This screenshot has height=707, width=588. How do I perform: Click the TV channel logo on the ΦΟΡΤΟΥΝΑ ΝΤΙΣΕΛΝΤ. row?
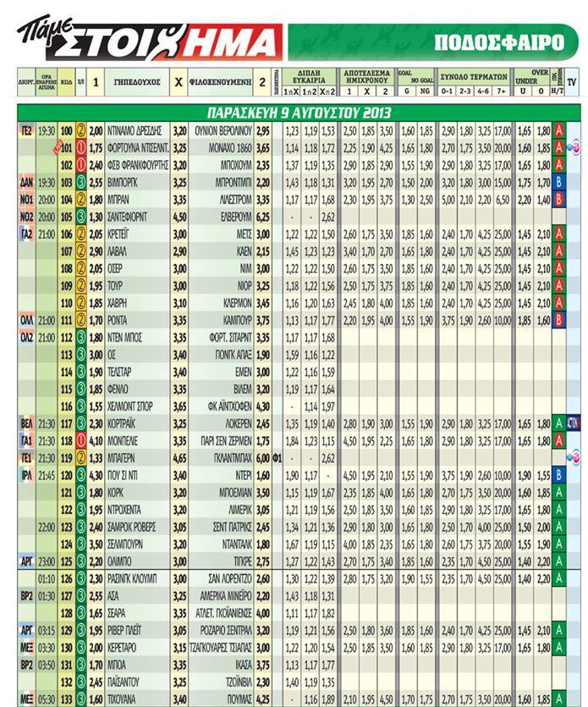pyautogui.click(x=573, y=148)
